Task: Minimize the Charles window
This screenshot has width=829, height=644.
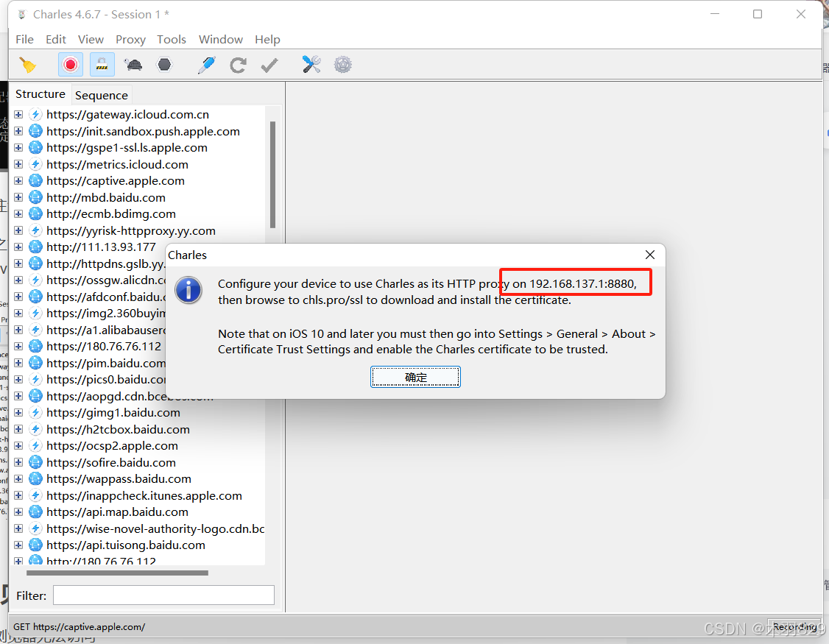Action: (715, 14)
